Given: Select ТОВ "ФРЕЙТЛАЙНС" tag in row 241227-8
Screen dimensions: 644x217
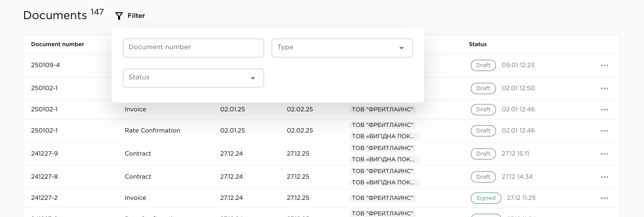Looking at the screenshot, I should (382, 171).
